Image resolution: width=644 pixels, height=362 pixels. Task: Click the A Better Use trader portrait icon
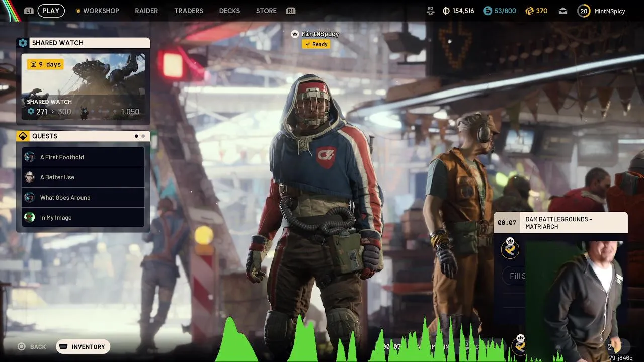[x=30, y=177]
